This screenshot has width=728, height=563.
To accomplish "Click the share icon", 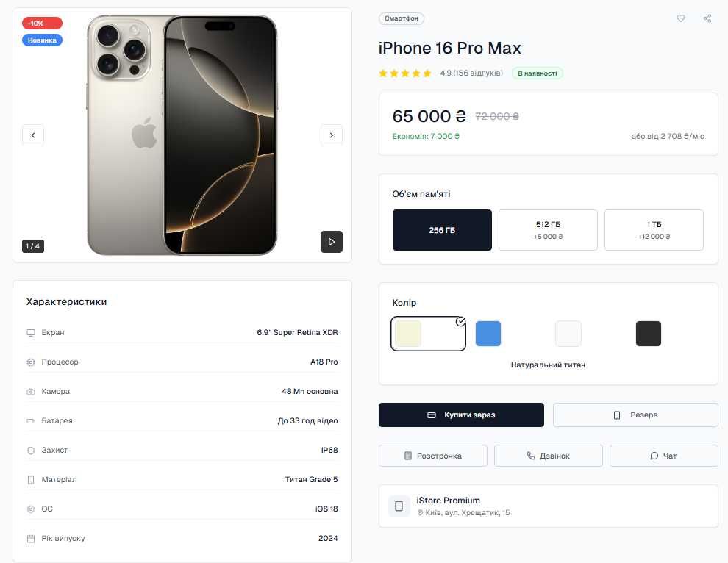I will click(707, 18).
